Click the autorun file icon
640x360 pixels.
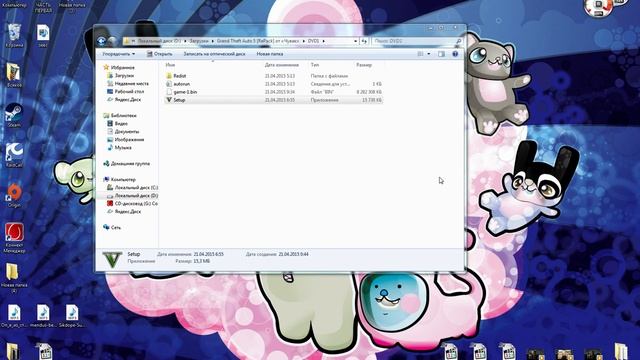coord(169,84)
